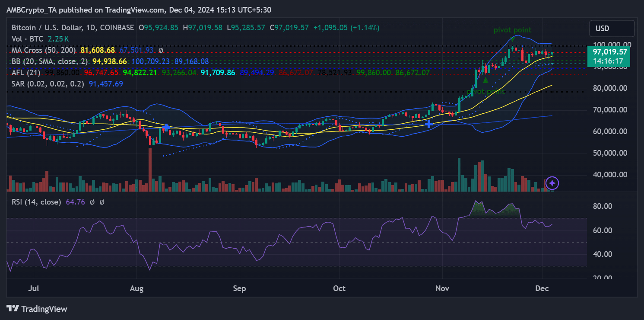Open the USD currency selector
The height and width of the screenshot is (320, 644).
(x=612, y=29)
